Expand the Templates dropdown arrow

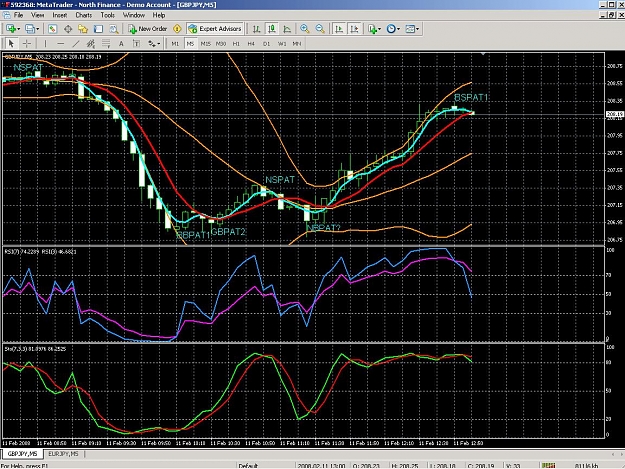(417, 29)
